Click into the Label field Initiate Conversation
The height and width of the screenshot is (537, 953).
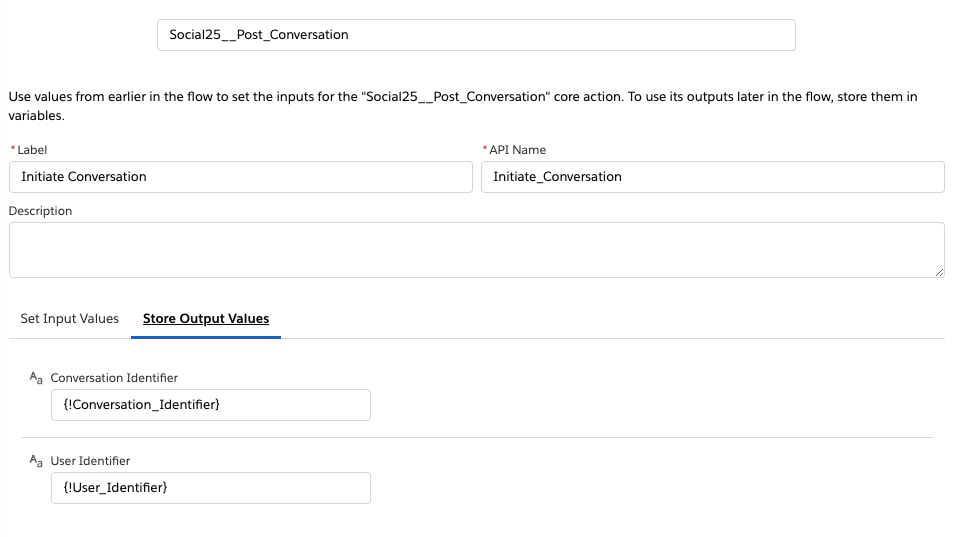(240, 177)
